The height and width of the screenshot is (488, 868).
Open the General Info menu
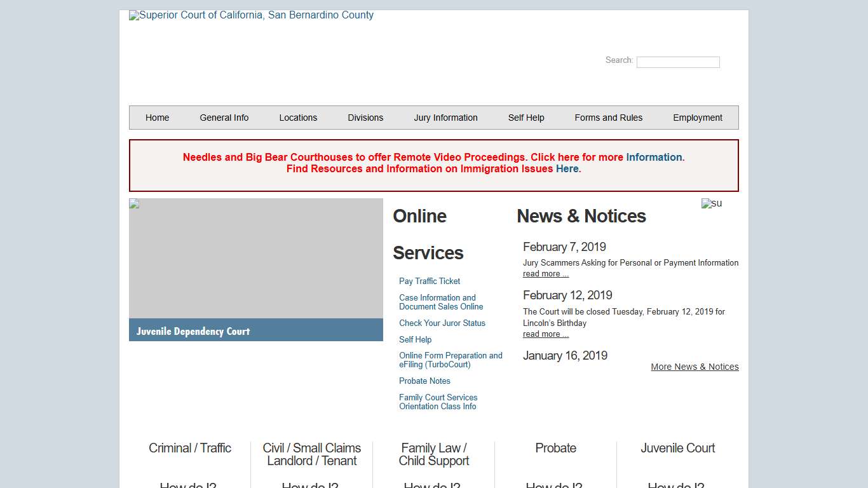224,118
